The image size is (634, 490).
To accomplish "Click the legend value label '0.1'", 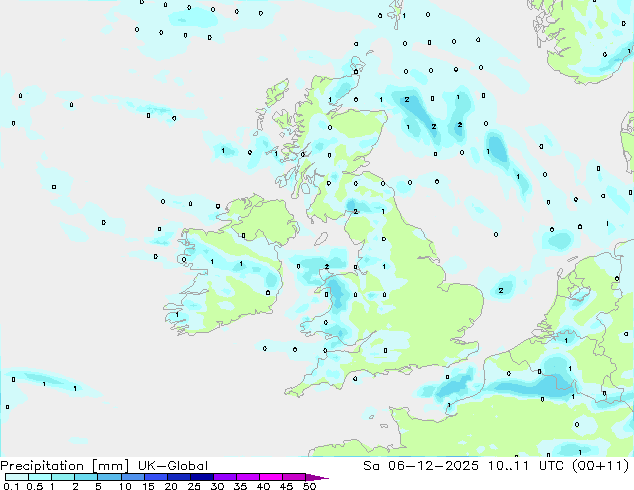I will click(x=11, y=486).
